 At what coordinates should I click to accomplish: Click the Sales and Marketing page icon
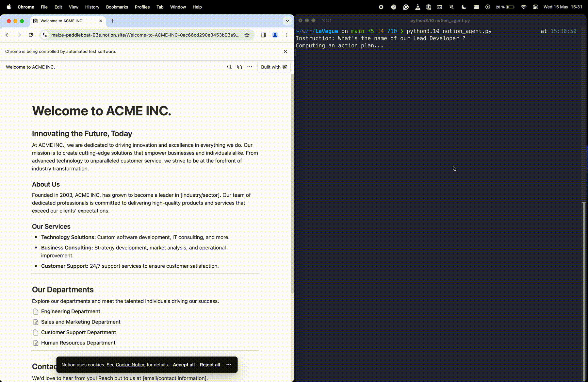coord(36,322)
